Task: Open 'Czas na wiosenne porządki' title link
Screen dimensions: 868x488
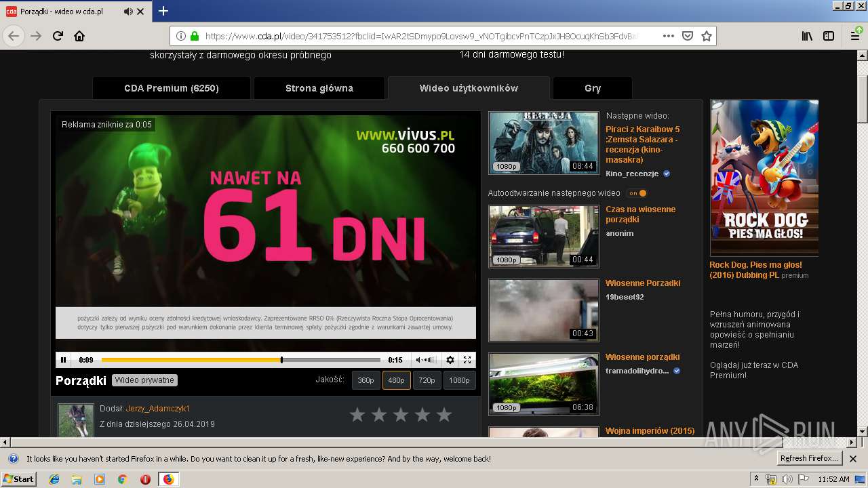Action: (x=641, y=214)
